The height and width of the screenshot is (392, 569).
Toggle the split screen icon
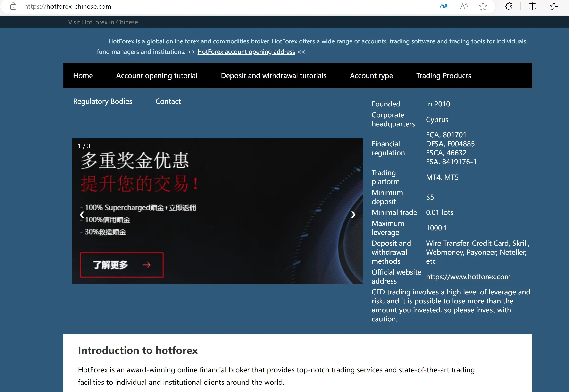[x=532, y=6]
